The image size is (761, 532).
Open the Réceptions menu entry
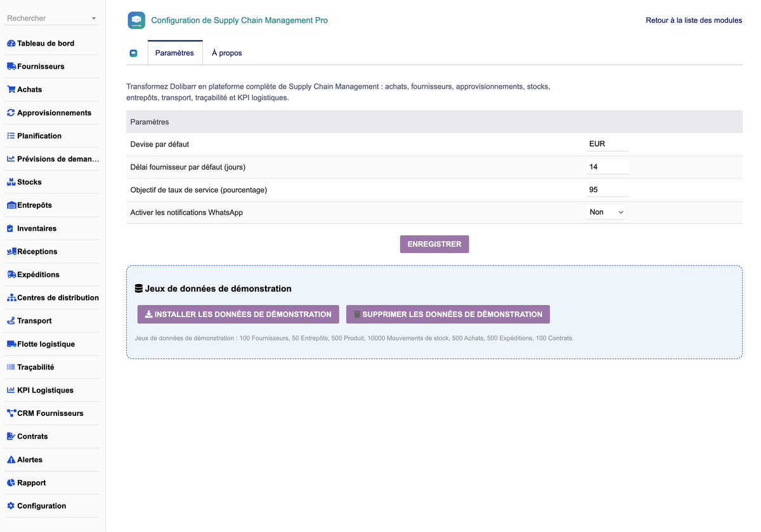(x=37, y=252)
